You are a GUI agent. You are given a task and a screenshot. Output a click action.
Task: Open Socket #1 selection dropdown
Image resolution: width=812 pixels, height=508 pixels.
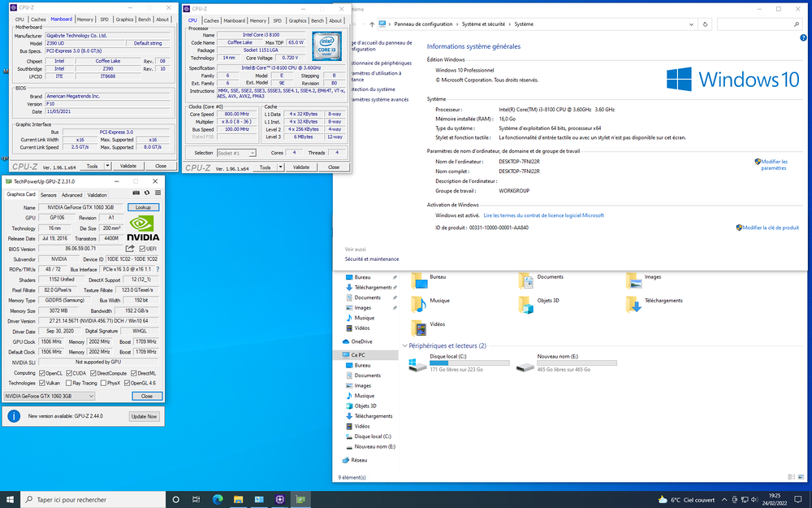tap(236, 153)
